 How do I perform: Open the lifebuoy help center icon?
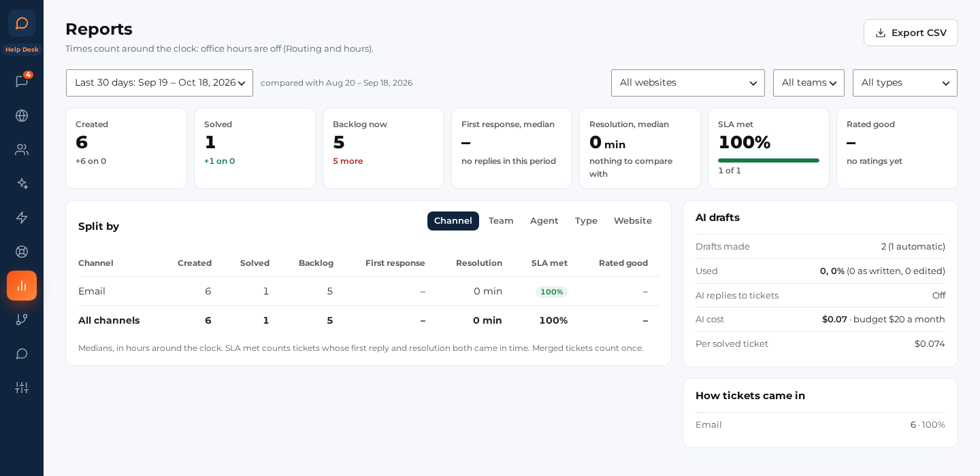(x=22, y=252)
